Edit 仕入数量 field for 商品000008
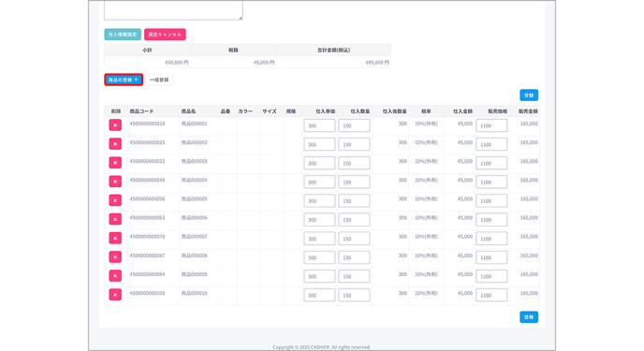The height and width of the screenshot is (351, 644). coord(354,257)
